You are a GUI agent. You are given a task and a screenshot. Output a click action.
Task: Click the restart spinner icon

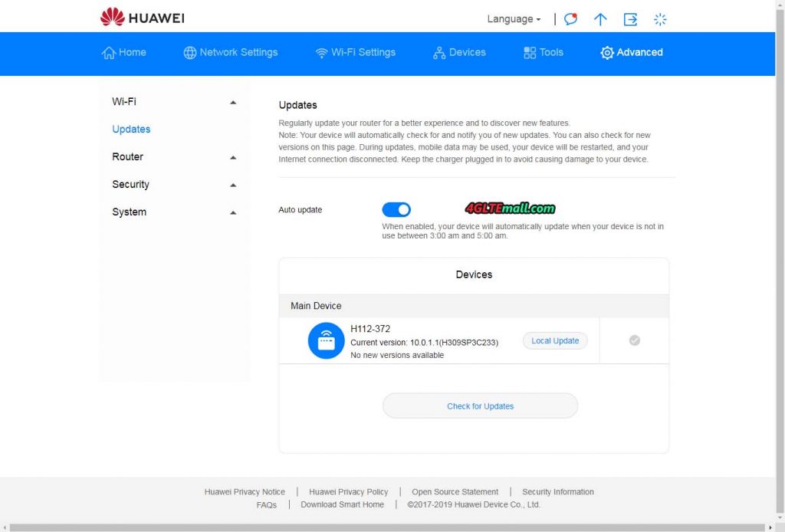coord(660,19)
